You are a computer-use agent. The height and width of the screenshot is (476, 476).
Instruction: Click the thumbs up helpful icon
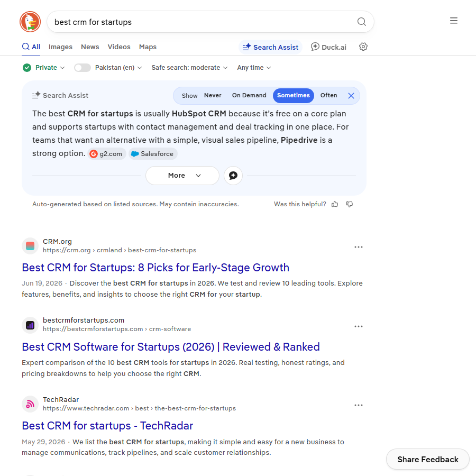coord(335,204)
